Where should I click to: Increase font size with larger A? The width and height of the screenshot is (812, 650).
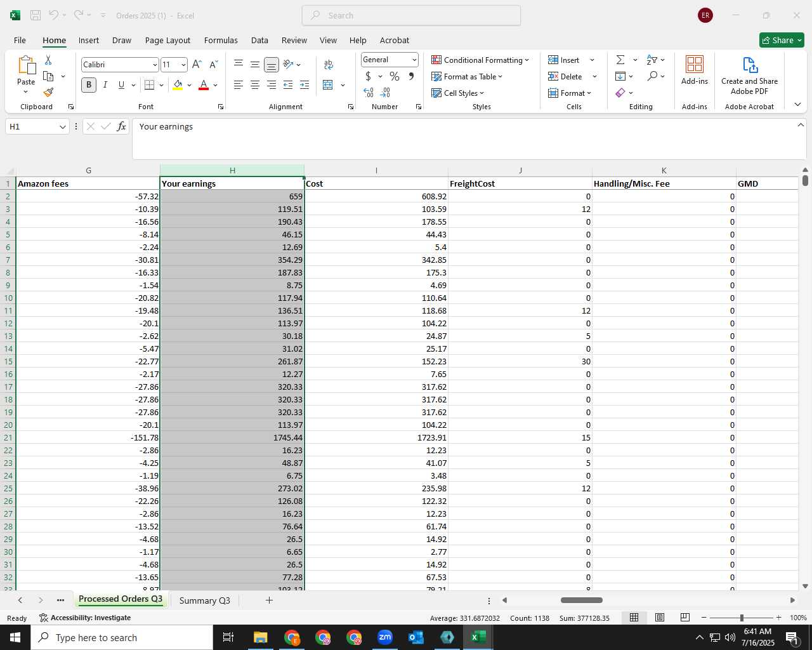coord(197,64)
